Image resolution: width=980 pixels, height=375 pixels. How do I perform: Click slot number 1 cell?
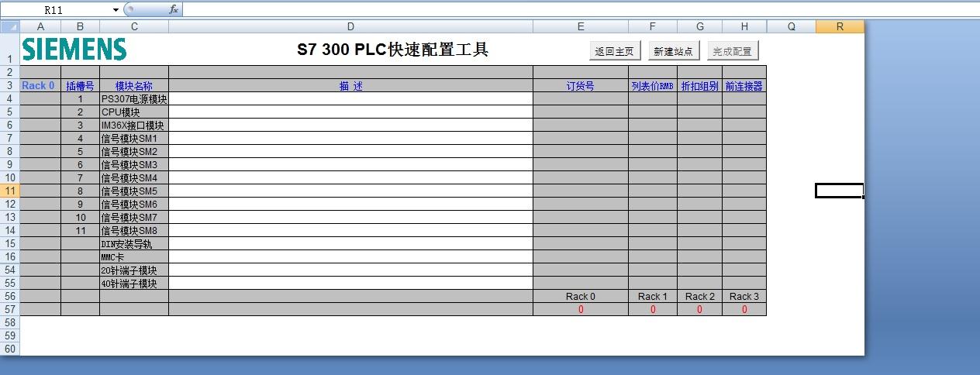coord(80,99)
